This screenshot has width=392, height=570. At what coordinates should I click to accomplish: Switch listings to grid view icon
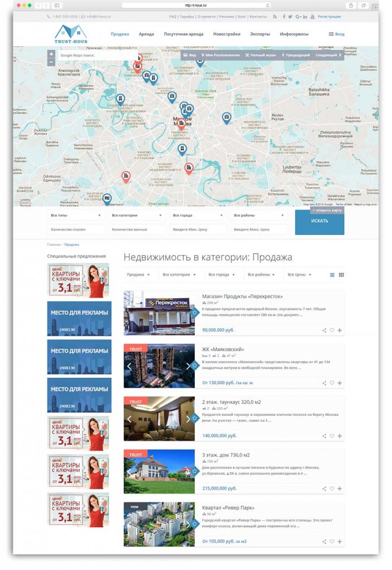[341, 275]
